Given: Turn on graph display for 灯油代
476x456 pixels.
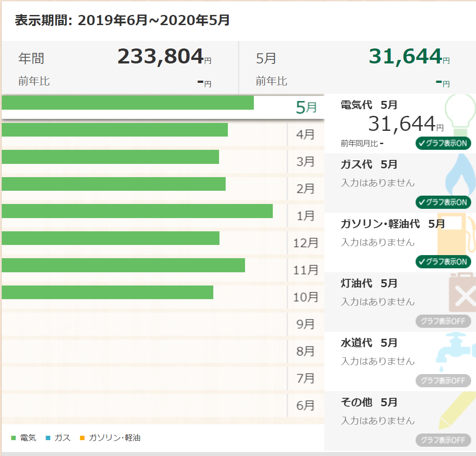Looking at the screenshot, I should (443, 321).
